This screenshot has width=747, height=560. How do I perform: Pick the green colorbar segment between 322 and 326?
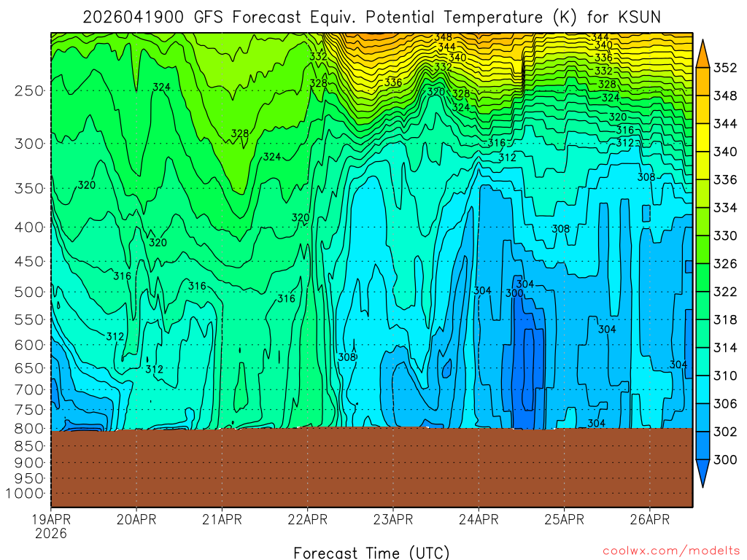click(x=703, y=278)
